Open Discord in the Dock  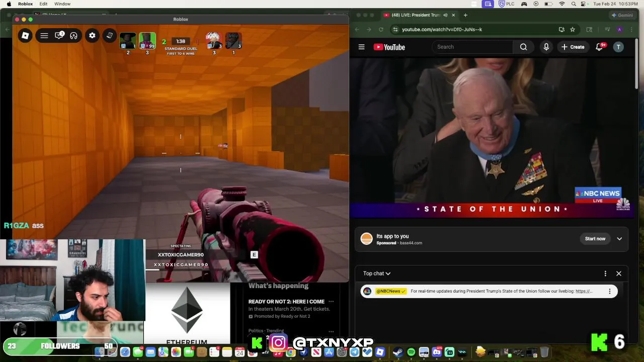[x=437, y=352]
